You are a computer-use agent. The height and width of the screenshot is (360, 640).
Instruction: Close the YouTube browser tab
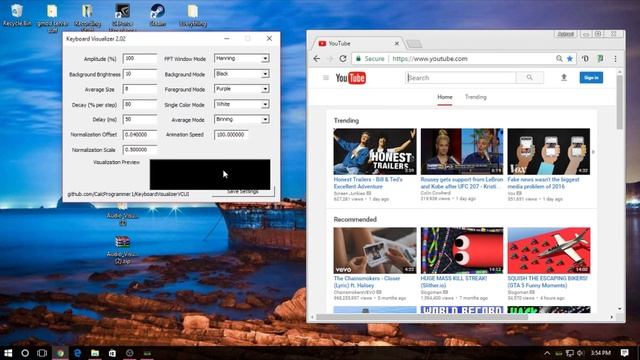[396, 43]
